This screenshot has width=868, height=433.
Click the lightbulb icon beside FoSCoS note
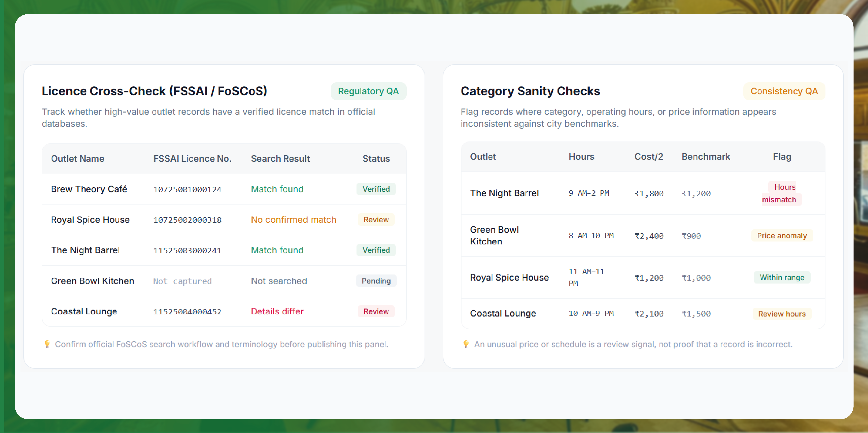coord(47,344)
